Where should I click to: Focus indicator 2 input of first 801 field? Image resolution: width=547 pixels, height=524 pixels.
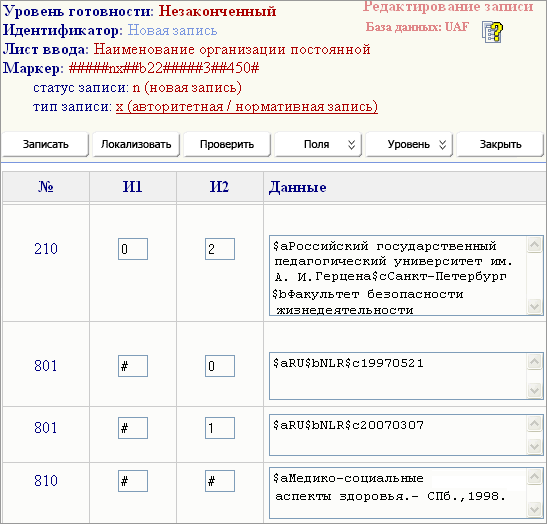point(220,366)
